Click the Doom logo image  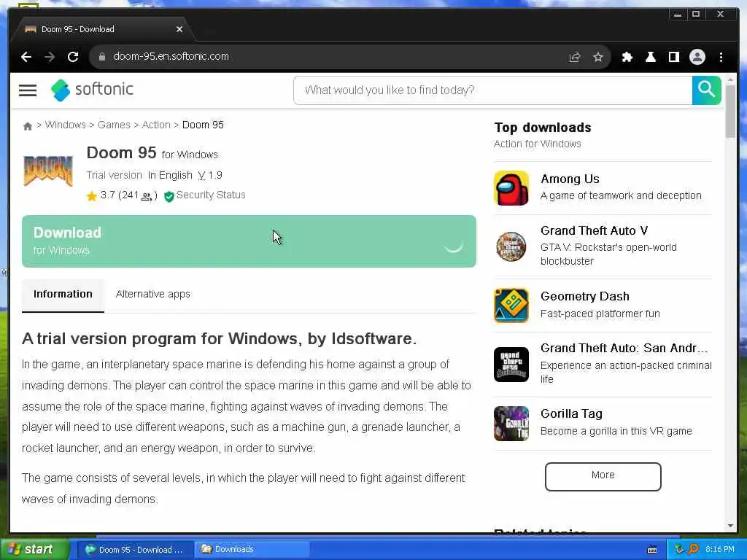(x=48, y=170)
